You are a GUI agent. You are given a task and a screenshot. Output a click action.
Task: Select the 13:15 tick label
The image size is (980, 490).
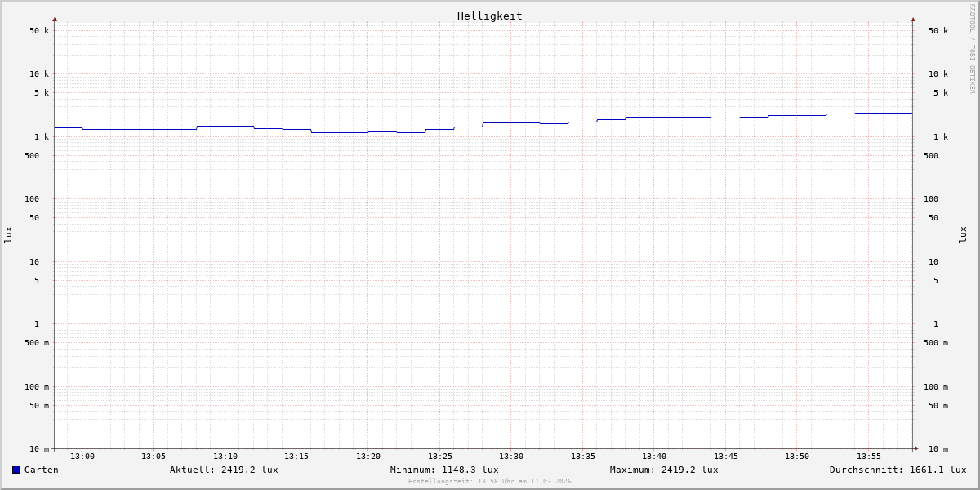pyautogui.click(x=296, y=457)
